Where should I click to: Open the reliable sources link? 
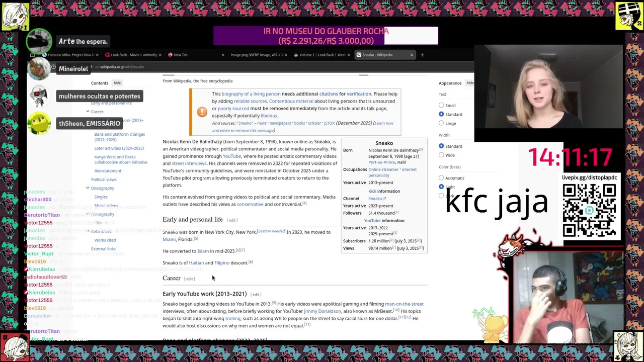(x=250, y=101)
